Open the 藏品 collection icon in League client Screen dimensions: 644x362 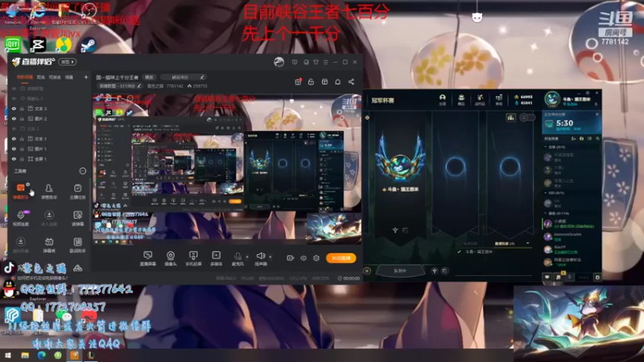(461, 99)
